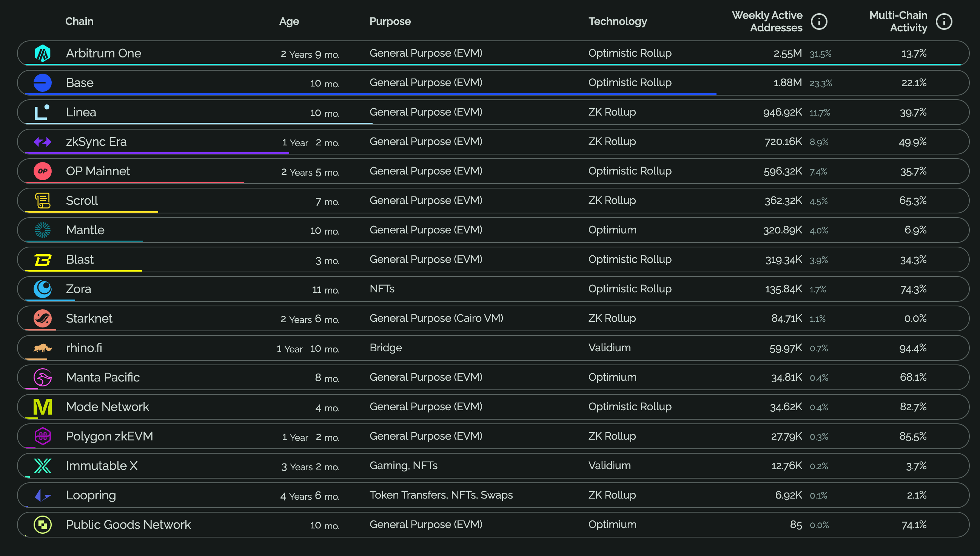Open the rhino.fi chain name
This screenshot has height=556, width=980.
point(84,348)
